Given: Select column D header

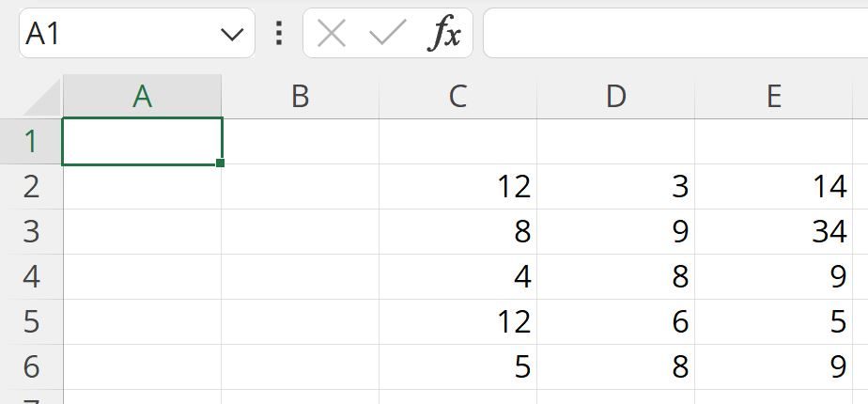Looking at the screenshot, I should pyautogui.click(x=615, y=97).
